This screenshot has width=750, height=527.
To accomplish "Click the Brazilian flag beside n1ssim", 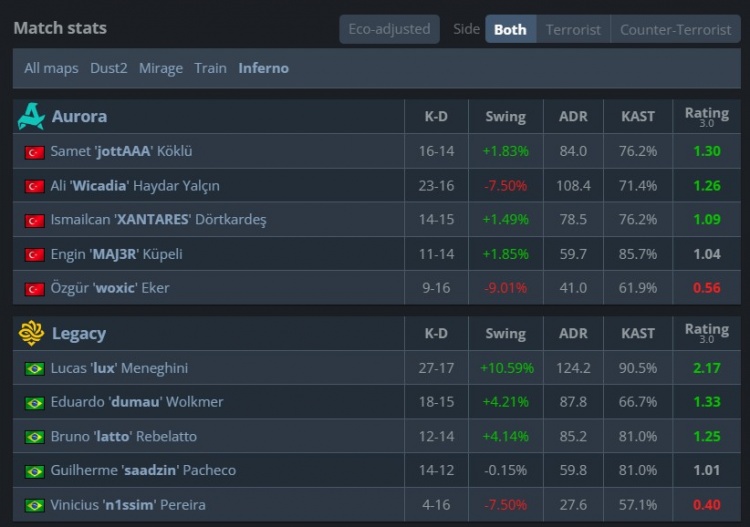I will click(35, 506).
